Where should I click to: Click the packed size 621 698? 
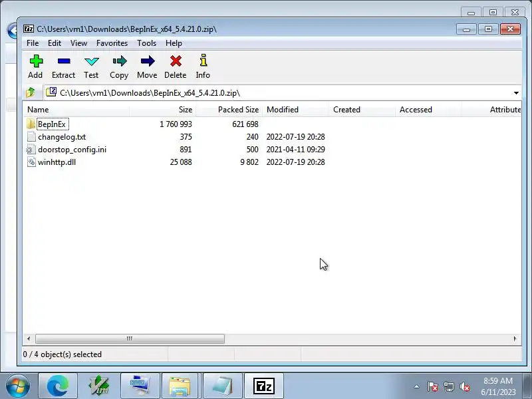click(x=245, y=124)
